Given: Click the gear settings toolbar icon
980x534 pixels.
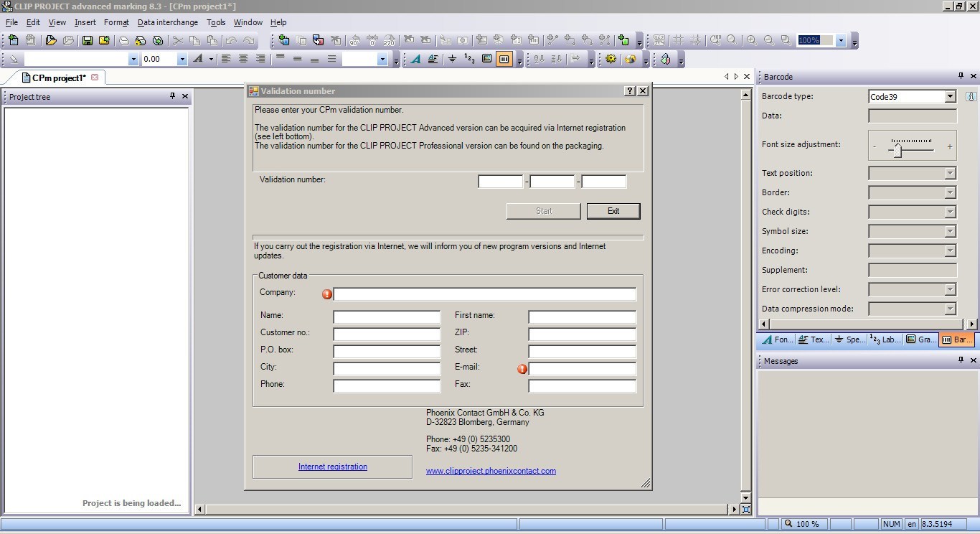Looking at the screenshot, I should (x=611, y=59).
